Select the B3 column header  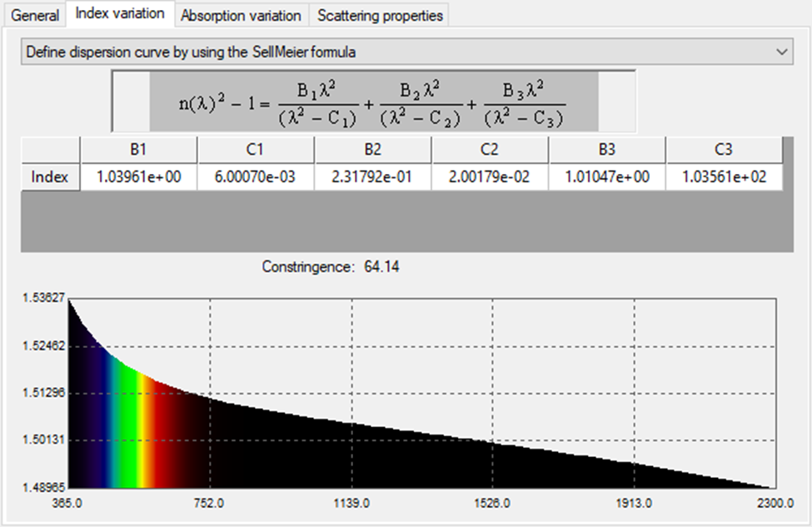(x=607, y=150)
